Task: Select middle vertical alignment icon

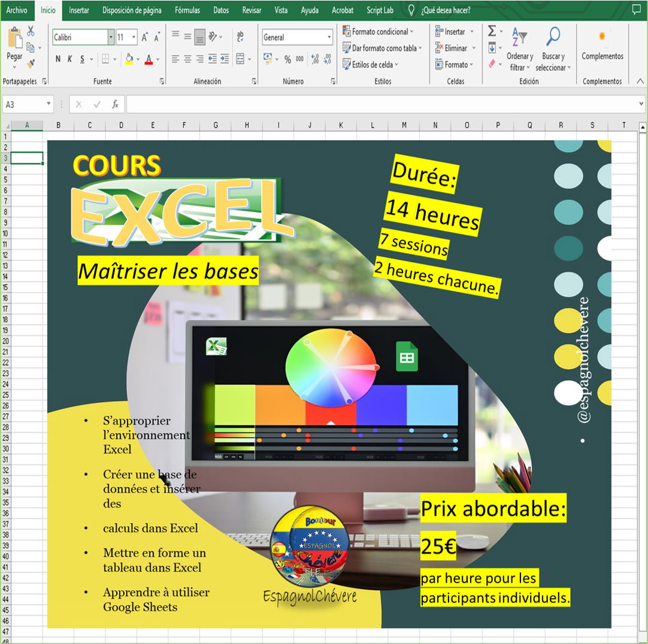Action: coord(187,37)
